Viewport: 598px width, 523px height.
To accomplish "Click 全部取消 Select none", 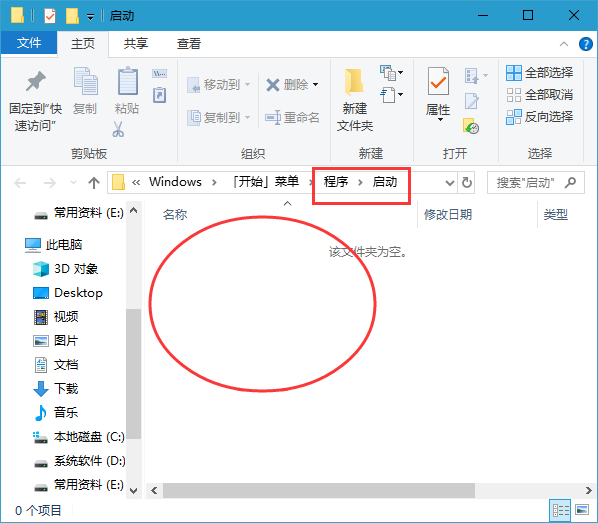I will 539,95.
